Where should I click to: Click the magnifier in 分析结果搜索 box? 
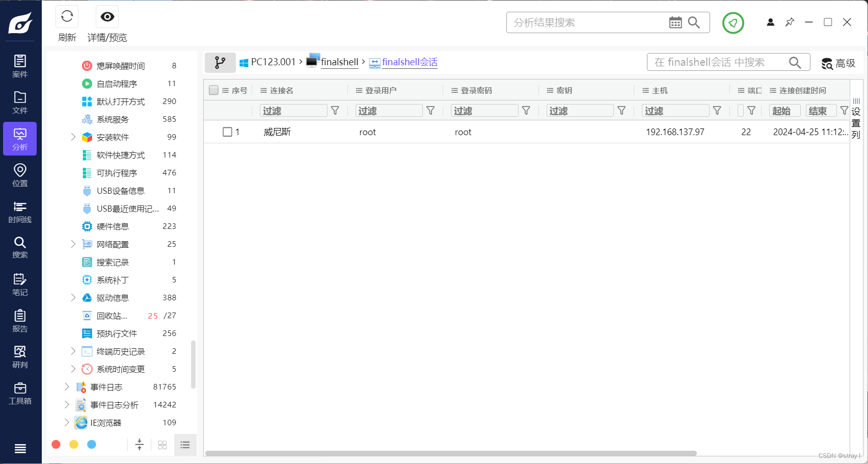click(x=694, y=22)
